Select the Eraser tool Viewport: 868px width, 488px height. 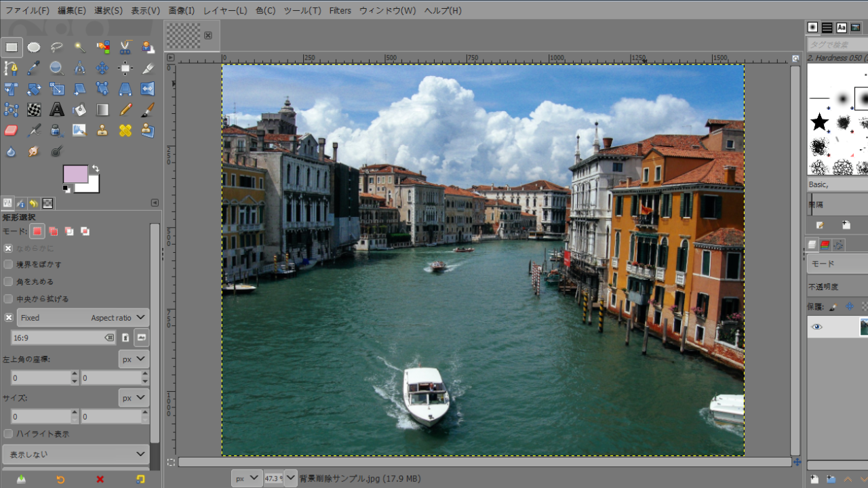pyautogui.click(x=12, y=130)
